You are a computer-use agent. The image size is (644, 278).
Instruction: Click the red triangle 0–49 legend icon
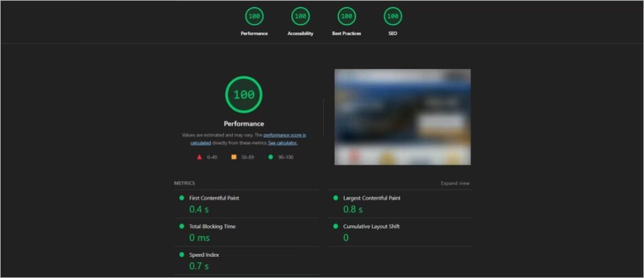pyautogui.click(x=199, y=157)
